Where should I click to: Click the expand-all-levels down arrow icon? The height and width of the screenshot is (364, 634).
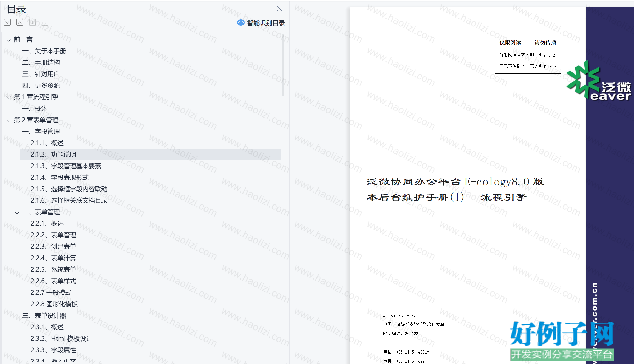(7, 22)
